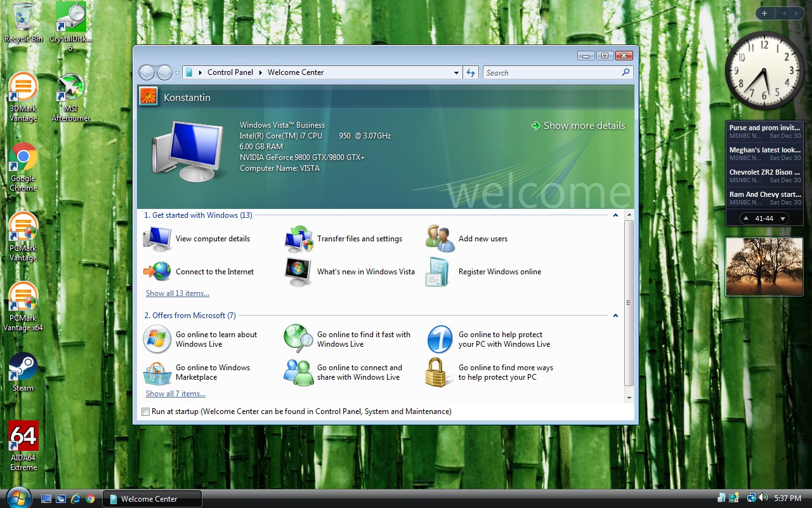The image size is (812, 508).
Task: Open Go online to Windows Marketplace
Action: (x=197, y=372)
